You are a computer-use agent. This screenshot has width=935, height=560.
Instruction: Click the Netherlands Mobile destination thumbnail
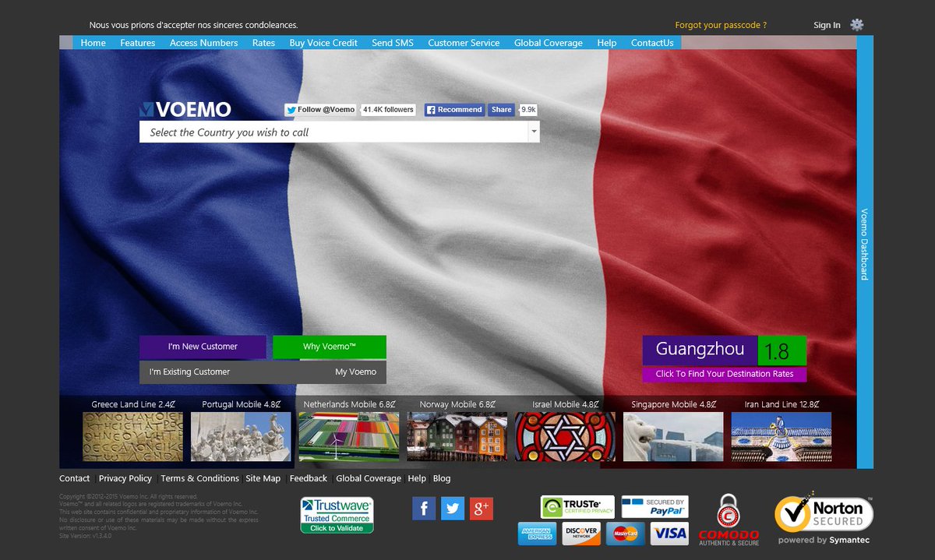click(x=348, y=436)
